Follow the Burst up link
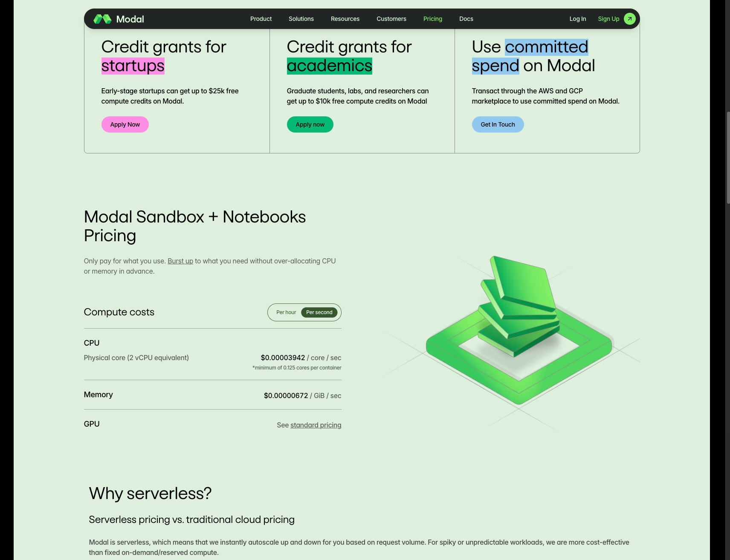 [x=180, y=261]
